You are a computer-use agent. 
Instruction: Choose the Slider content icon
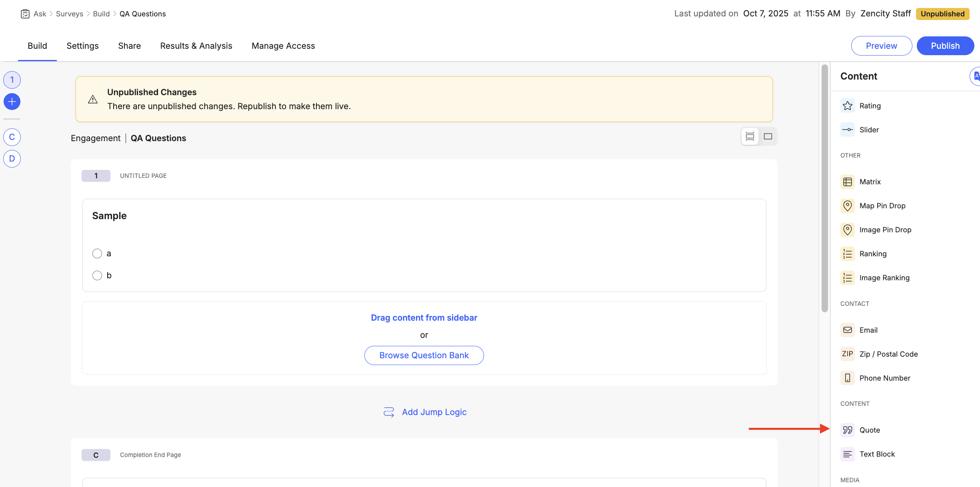pyautogui.click(x=847, y=130)
